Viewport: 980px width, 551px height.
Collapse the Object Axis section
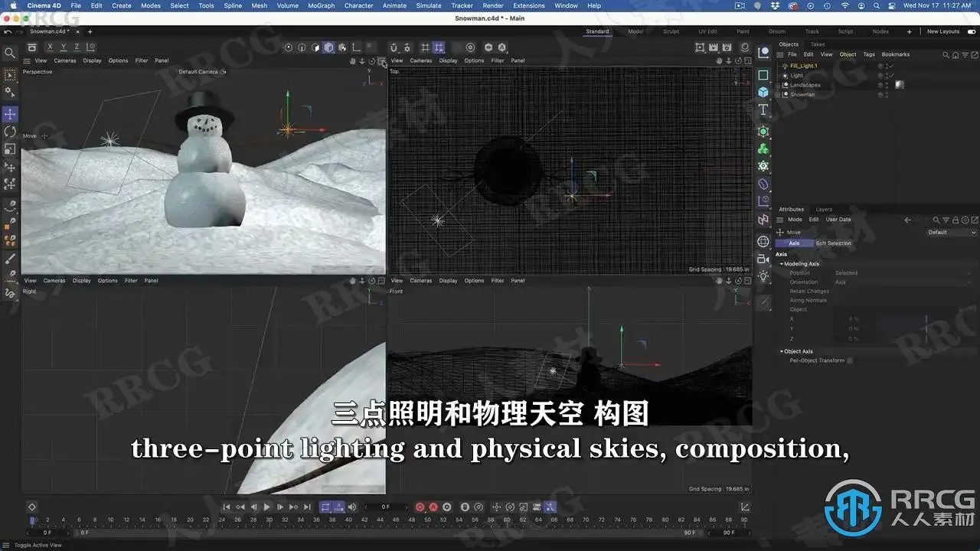(x=782, y=351)
